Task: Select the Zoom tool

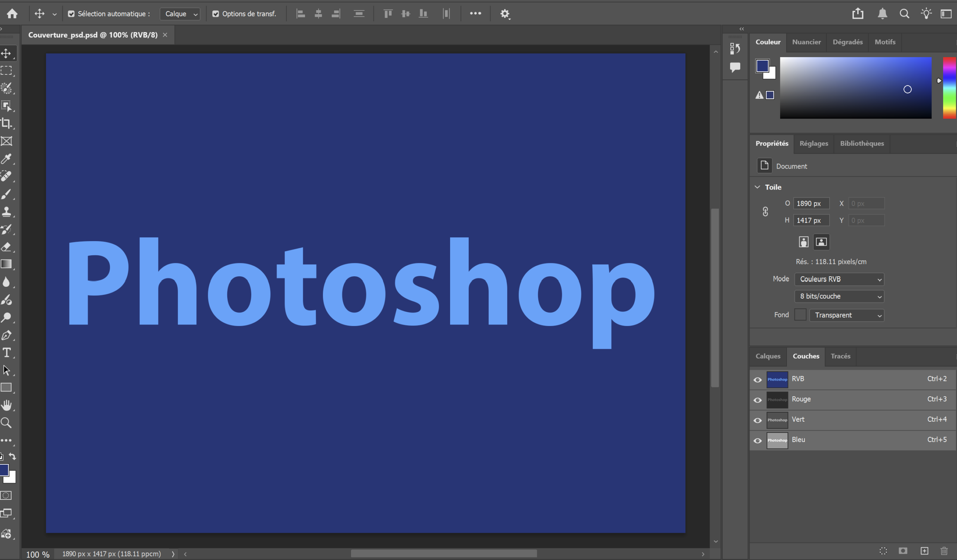Action: (x=6, y=422)
